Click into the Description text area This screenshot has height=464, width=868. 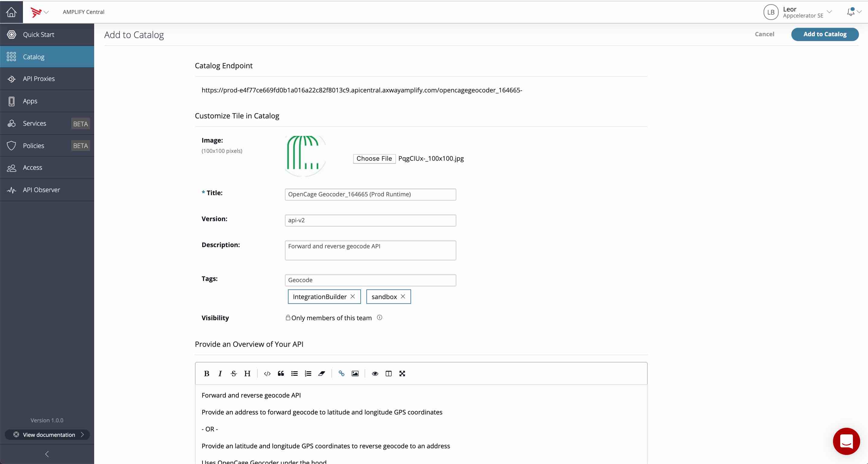[370, 250]
